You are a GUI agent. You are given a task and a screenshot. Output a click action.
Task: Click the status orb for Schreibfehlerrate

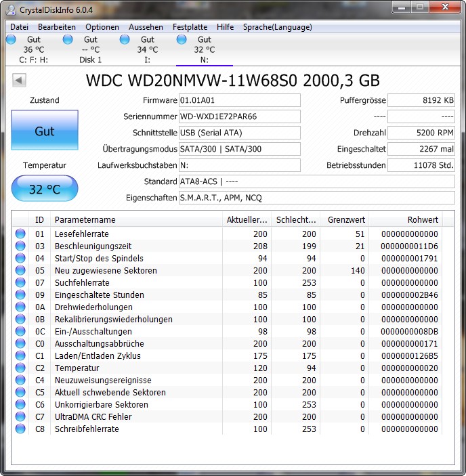[x=20, y=429]
